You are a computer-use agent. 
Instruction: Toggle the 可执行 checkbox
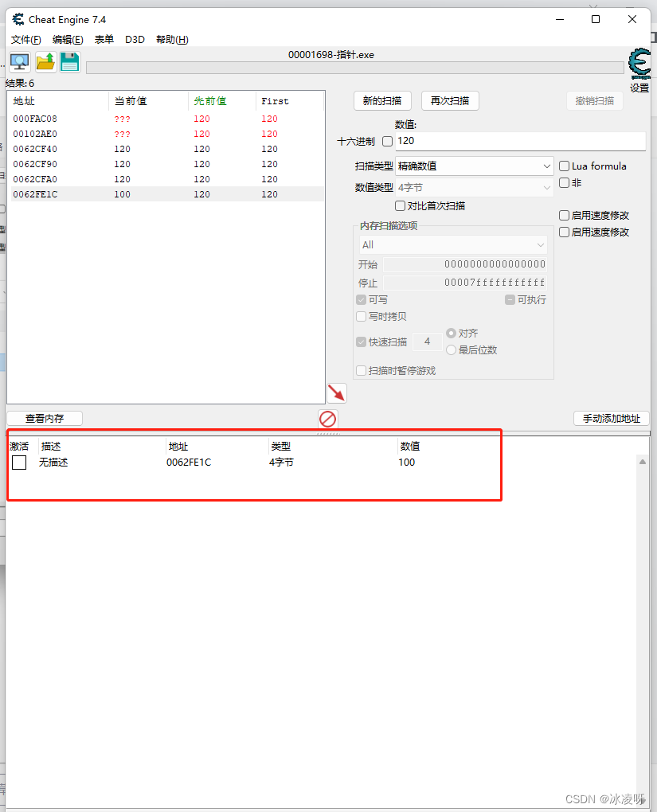(510, 300)
